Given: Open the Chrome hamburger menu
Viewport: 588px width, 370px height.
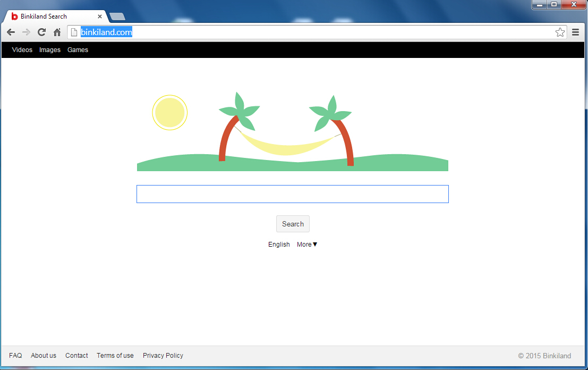Looking at the screenshot, I should pos(576,32).
